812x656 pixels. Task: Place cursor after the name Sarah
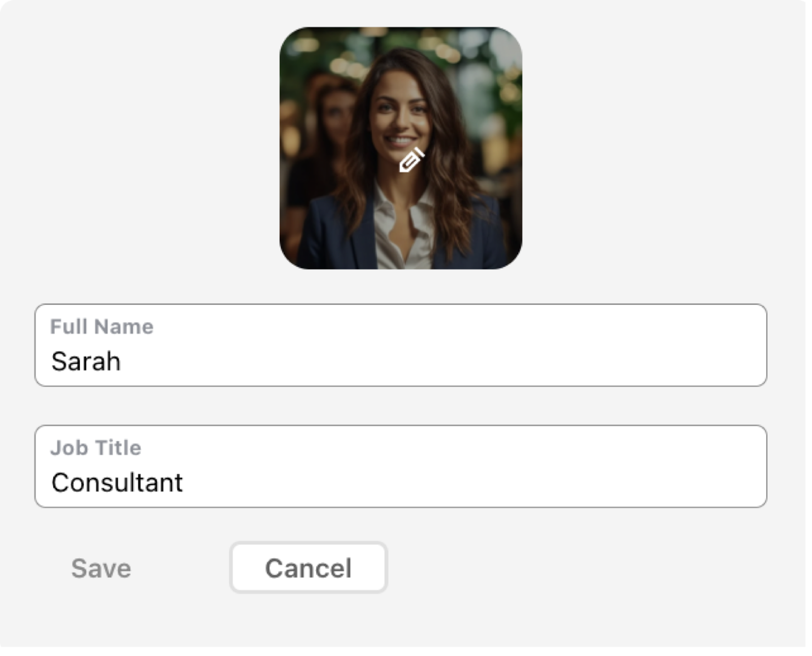tap(122, 362)
